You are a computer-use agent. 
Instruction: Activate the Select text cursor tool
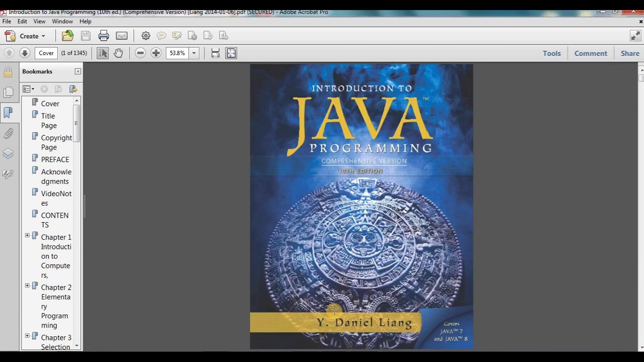(x=103, y=53)
